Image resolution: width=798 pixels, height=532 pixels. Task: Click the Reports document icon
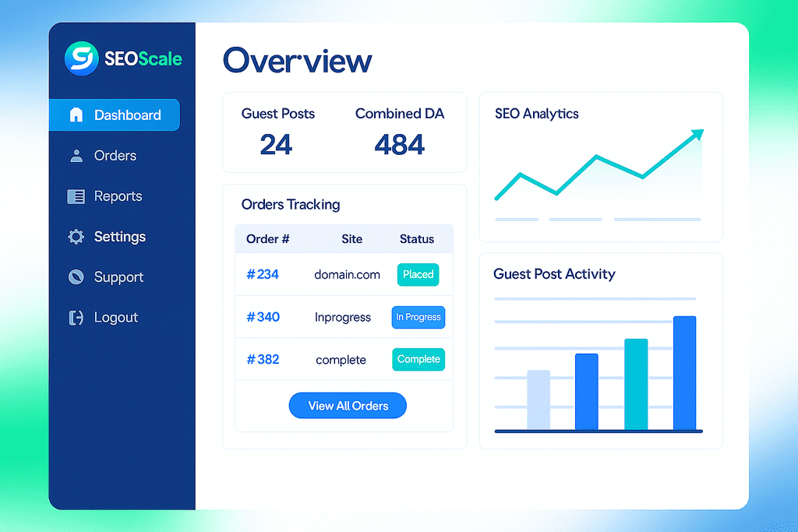pos(76,196)
